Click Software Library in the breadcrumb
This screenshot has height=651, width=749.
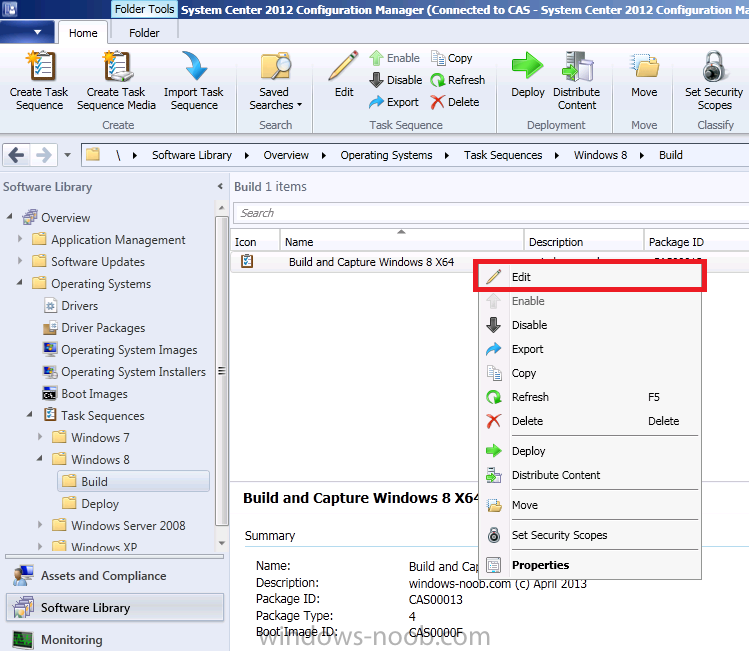[x=192, y=155]
